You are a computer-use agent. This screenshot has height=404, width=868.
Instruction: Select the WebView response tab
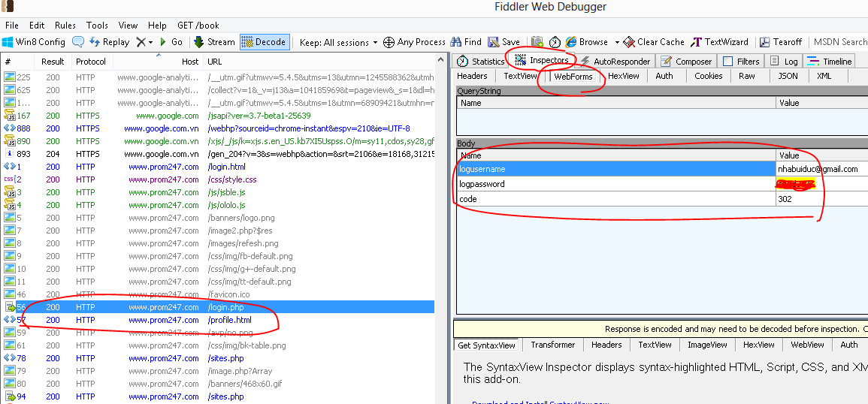pos(807,344)
